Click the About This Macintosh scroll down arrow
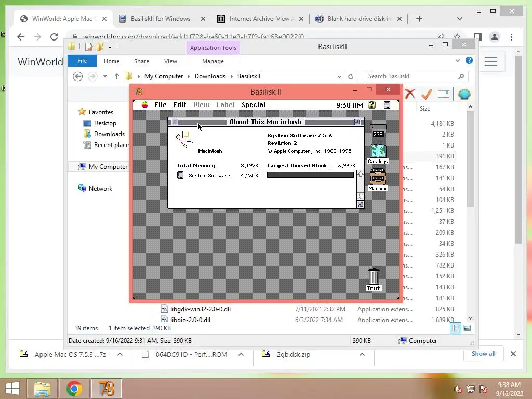This screenshot has height=399, width=532. point(361,196)
